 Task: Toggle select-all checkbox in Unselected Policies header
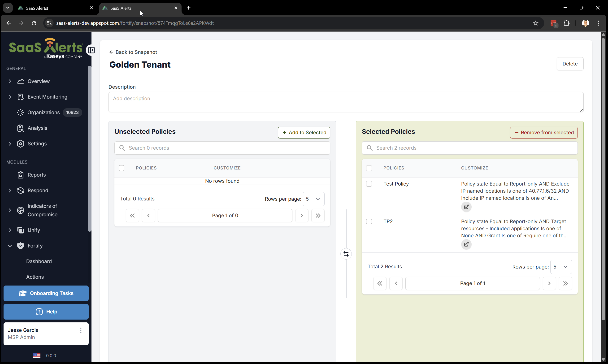[x=122, y=168]
